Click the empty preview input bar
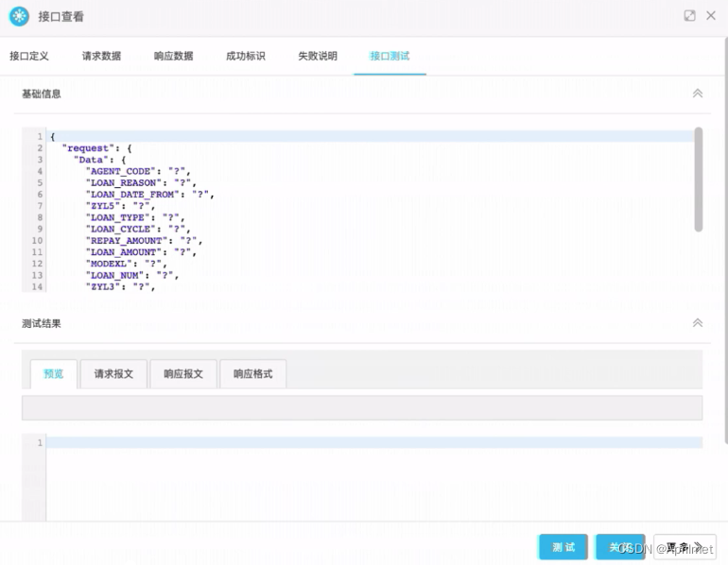 (362, 408)
